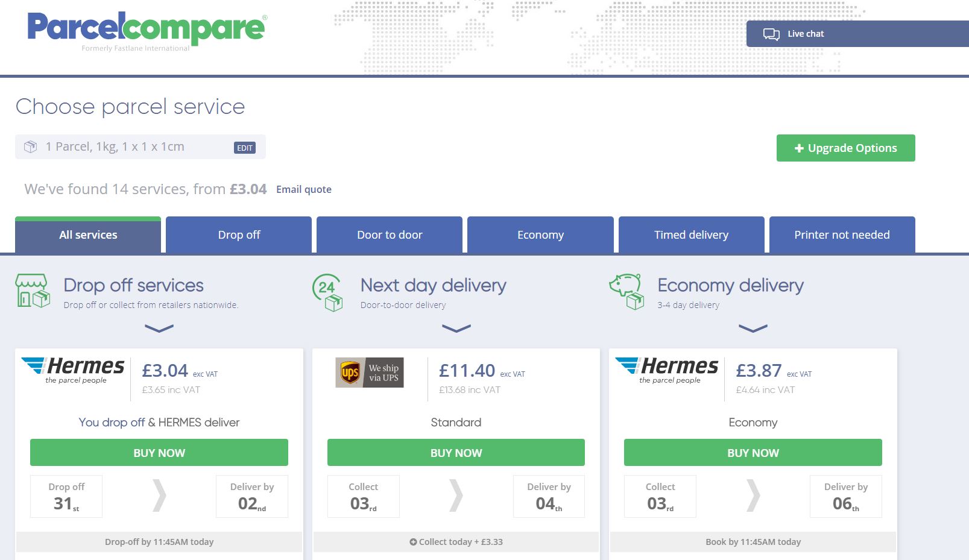969x560 pixels.
Task: Expand the Next day delivery chevron
Action: [x=456, y=329]
